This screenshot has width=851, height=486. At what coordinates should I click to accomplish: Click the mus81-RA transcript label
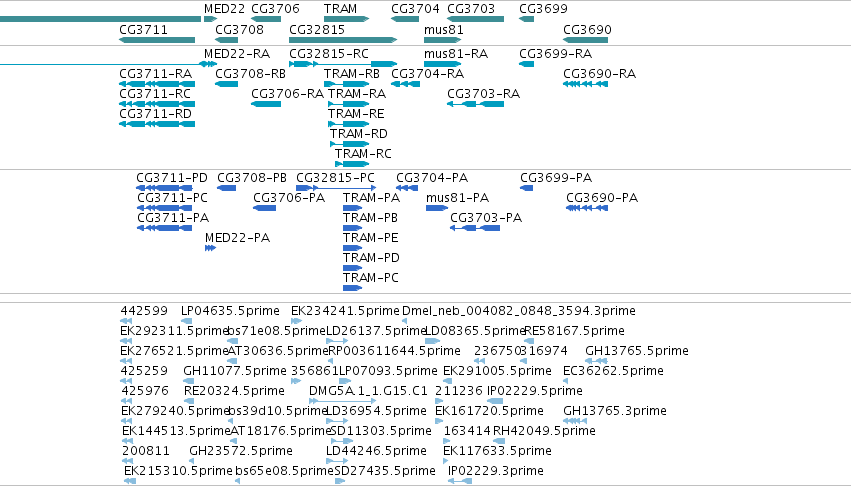(x=456, y=54)
